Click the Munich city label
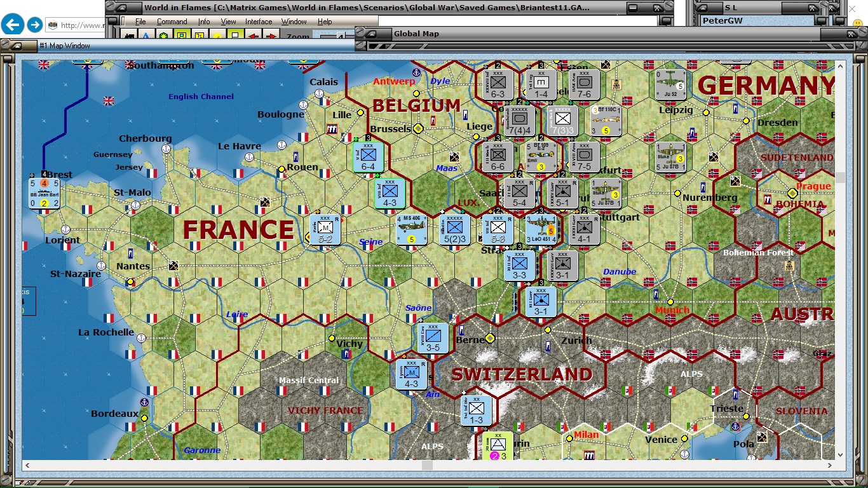Screen dimensions: 868x488 tap(672, 310)
